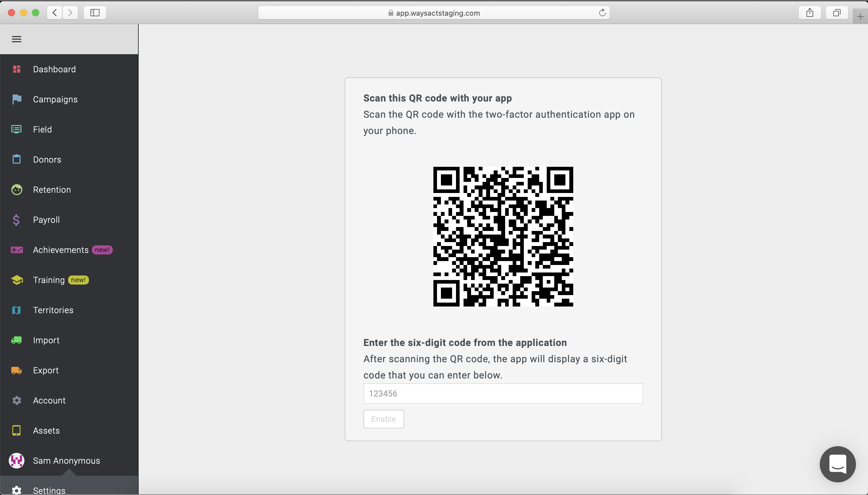Viewport: 868px width, 495px height.
Task: Toggle the Achievements new badge
Action: (102, 250)
